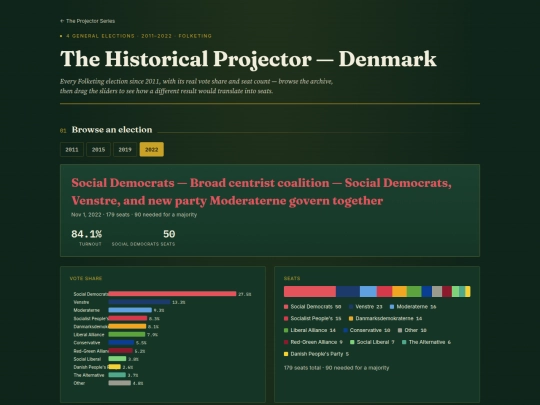Click the Venstre legend swatch
Screen dimensions: 540x405
[351, 307]
